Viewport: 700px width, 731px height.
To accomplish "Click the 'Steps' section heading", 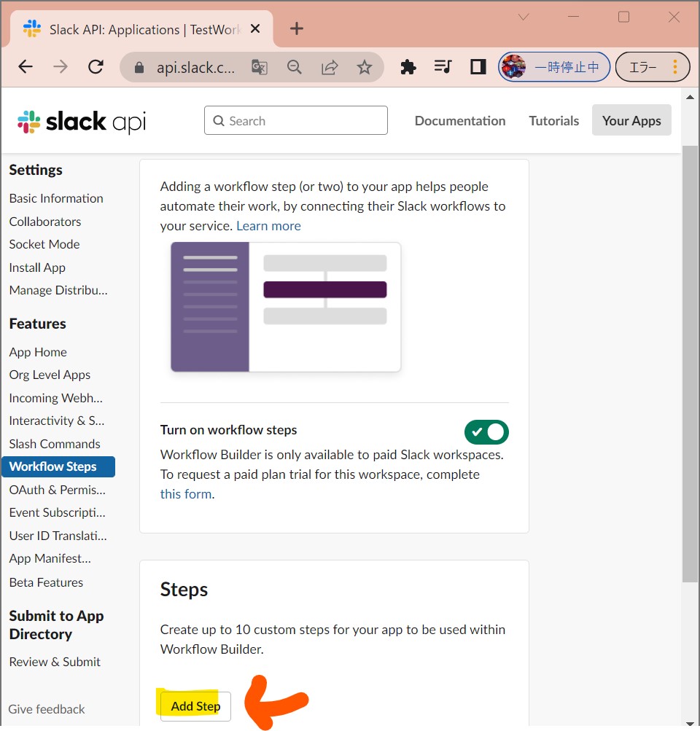I will [x=184, y=590].
